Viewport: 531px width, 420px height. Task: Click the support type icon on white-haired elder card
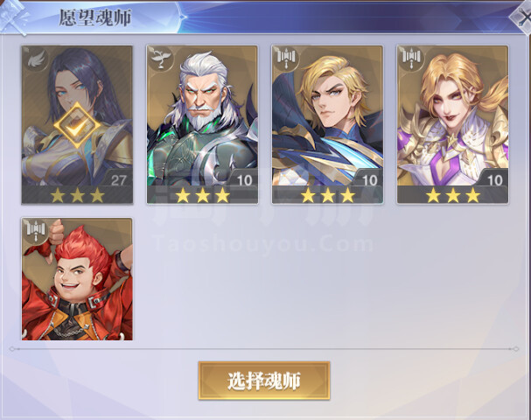tap(161, 59)
